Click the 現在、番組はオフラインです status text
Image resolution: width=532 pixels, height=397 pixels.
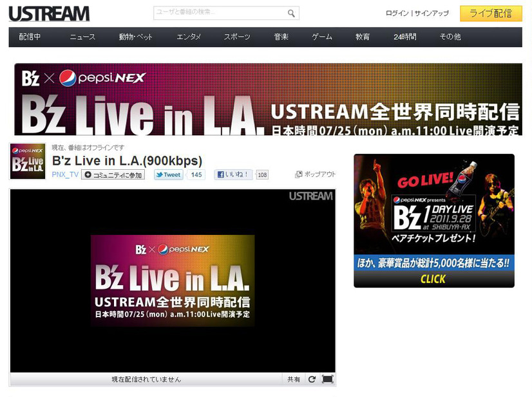(88, 147)
